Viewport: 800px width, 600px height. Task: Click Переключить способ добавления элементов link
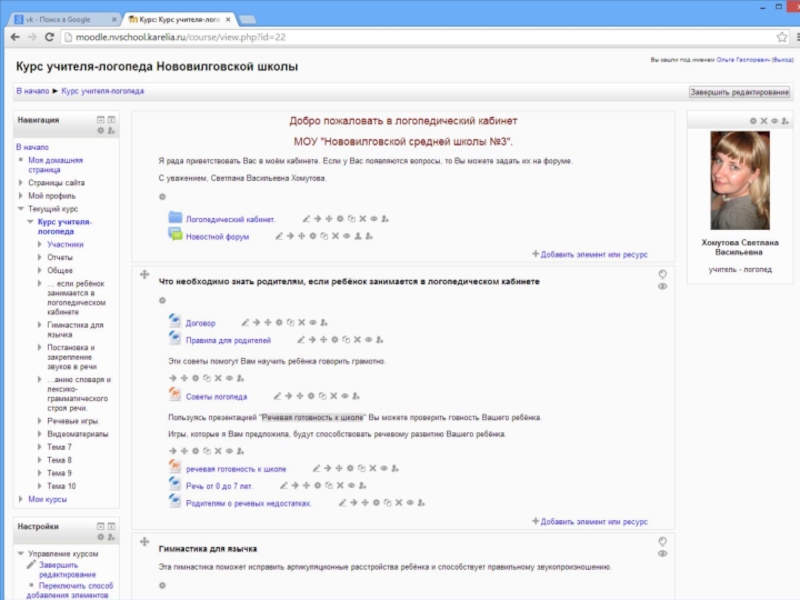pyautogui.click(x=70, y=590)
